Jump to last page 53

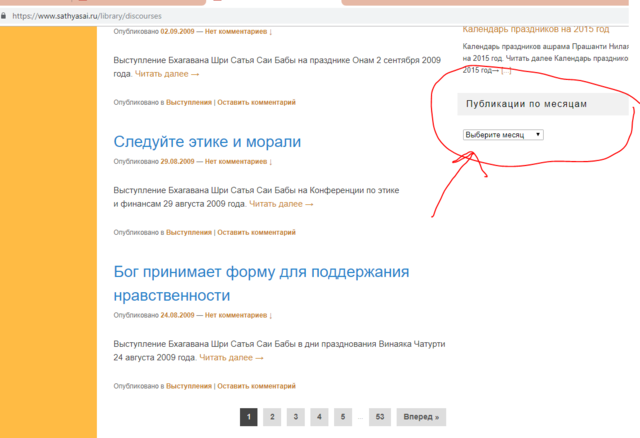(379, 417)
